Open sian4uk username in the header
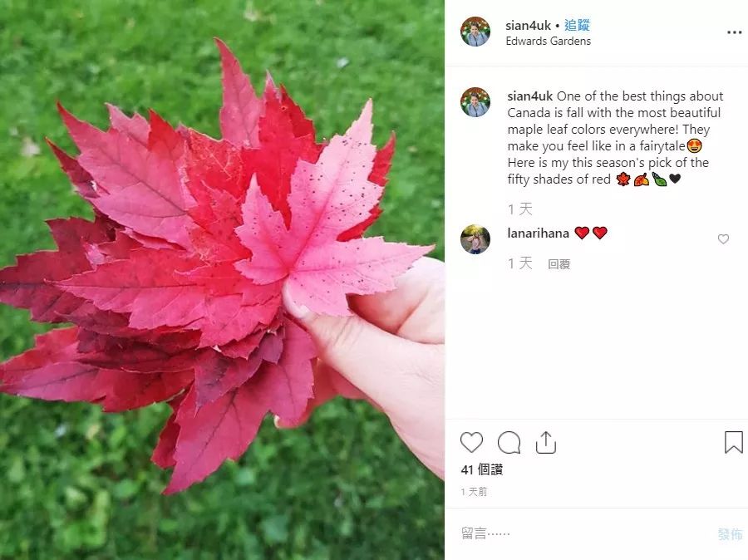748x560 pixels. (x=528, y=25)
